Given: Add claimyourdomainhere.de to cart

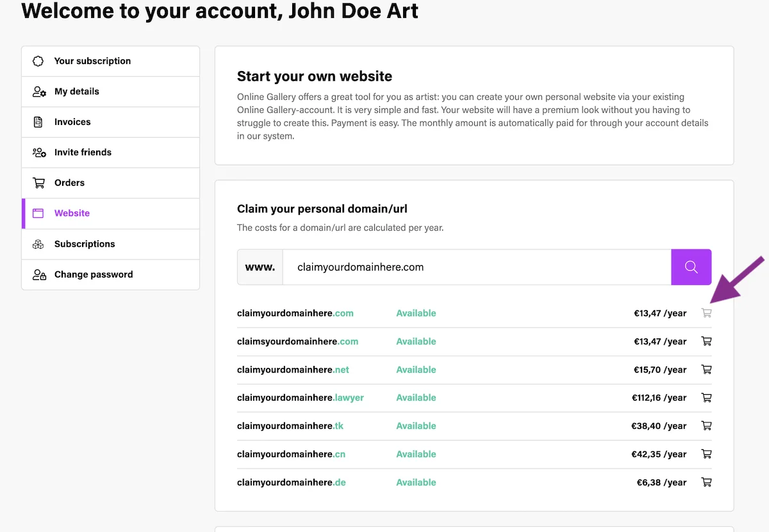Looking at the screenshot, I should (706, 482).
